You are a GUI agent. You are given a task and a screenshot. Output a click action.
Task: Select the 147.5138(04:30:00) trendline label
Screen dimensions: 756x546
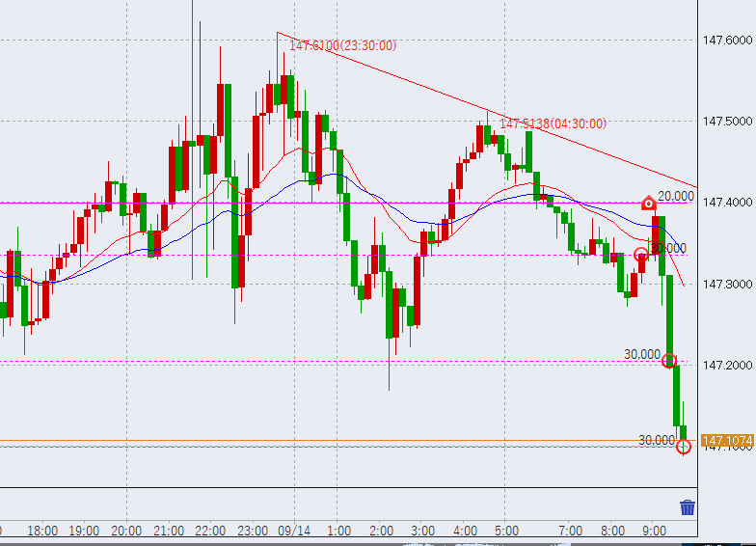coord(553,123)
